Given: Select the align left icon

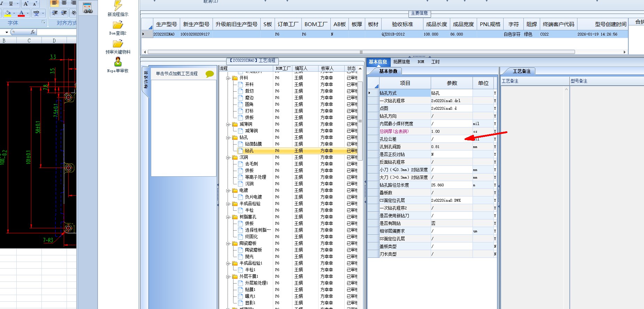Looking at the screenshot, I should (55, 3).
